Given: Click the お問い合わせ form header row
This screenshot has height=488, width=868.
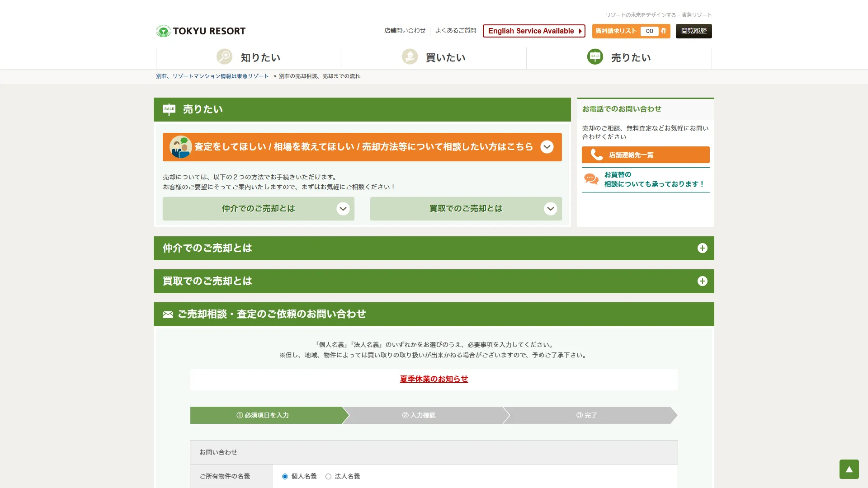Looking at the screenshot, I should tap(434, 452).
